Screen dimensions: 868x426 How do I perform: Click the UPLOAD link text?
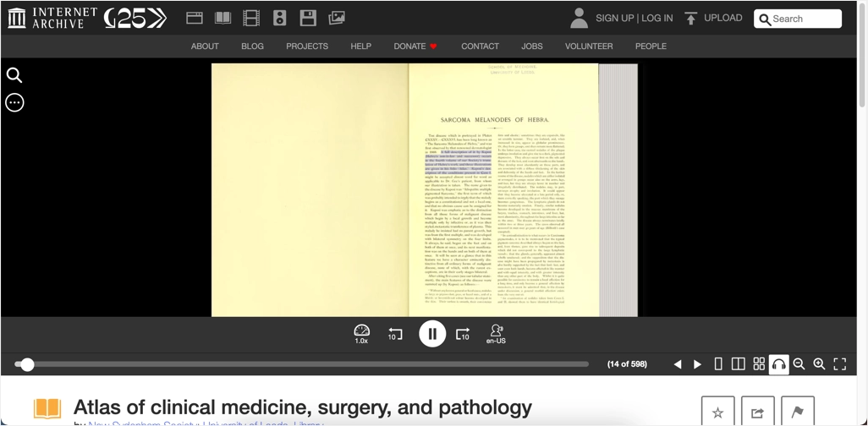pyautogui.click(x=723, y=18)
